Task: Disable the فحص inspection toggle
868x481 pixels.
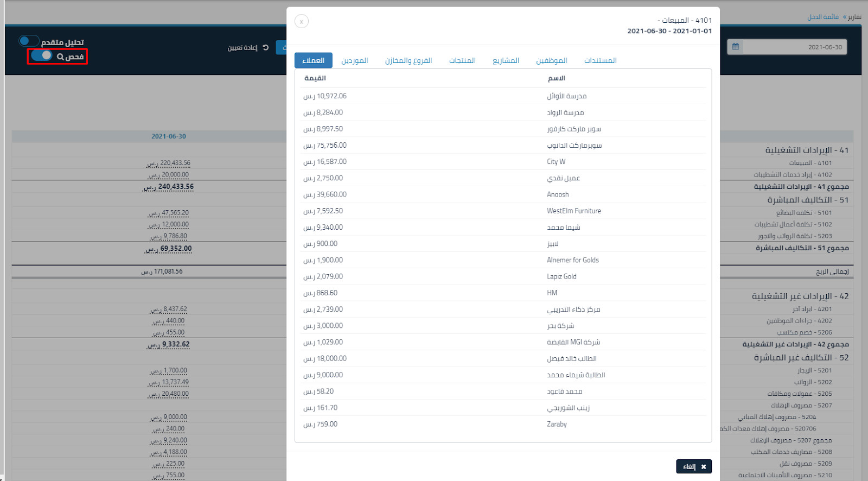Action: coord(41,56)
